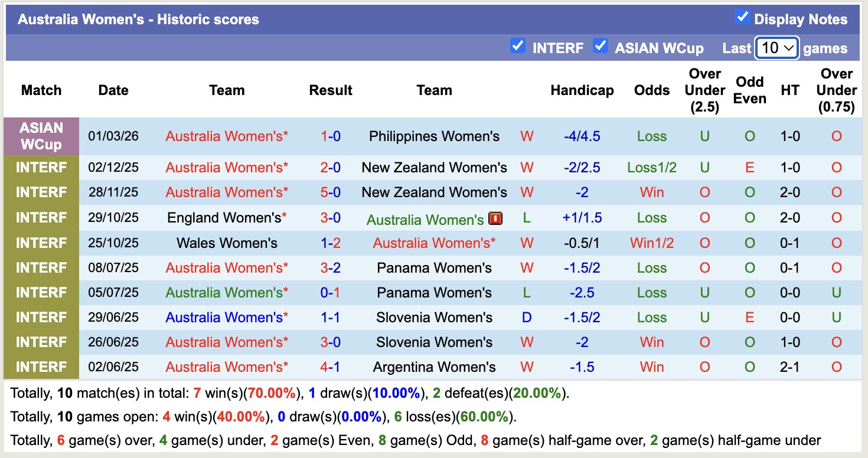Click the 5-0 result against New Zealand
Viewport: 868px width, 458px height.
pos(330,192)
